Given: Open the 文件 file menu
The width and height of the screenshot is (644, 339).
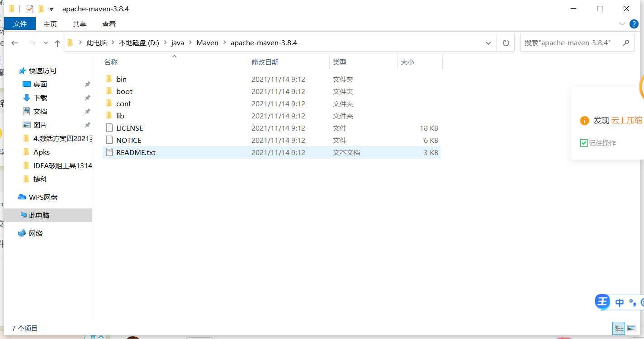Looking at the screenshot, I should [20, 24].
